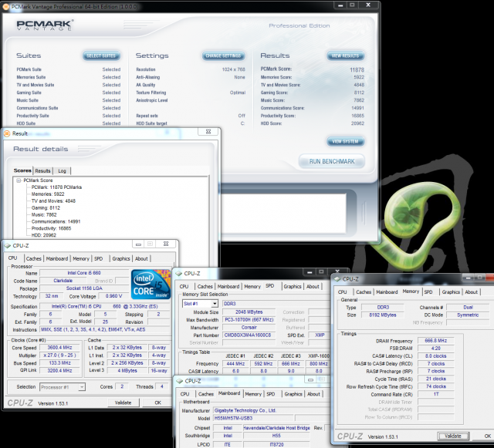This screenshot has height=448, width=494.
Task: Select Mainboard tab in CPU-Z Memory window
Action: tap(387, 291)
